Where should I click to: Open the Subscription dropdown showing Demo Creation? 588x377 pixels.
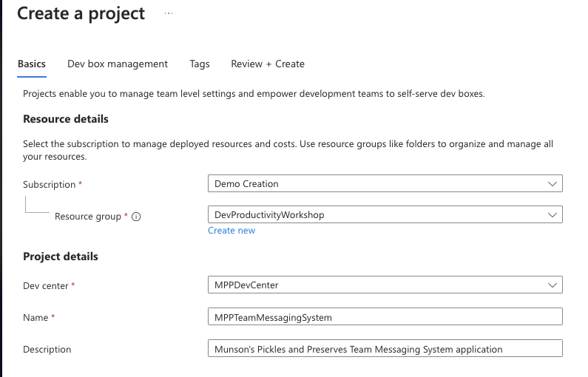(x=385, y=183)
